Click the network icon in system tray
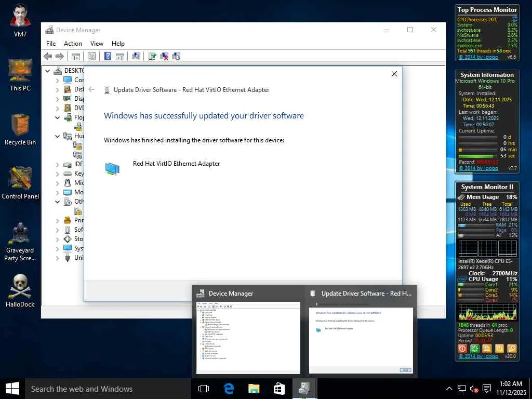The height and width of the screenshot is (399, 532). (x=462, y=389)
